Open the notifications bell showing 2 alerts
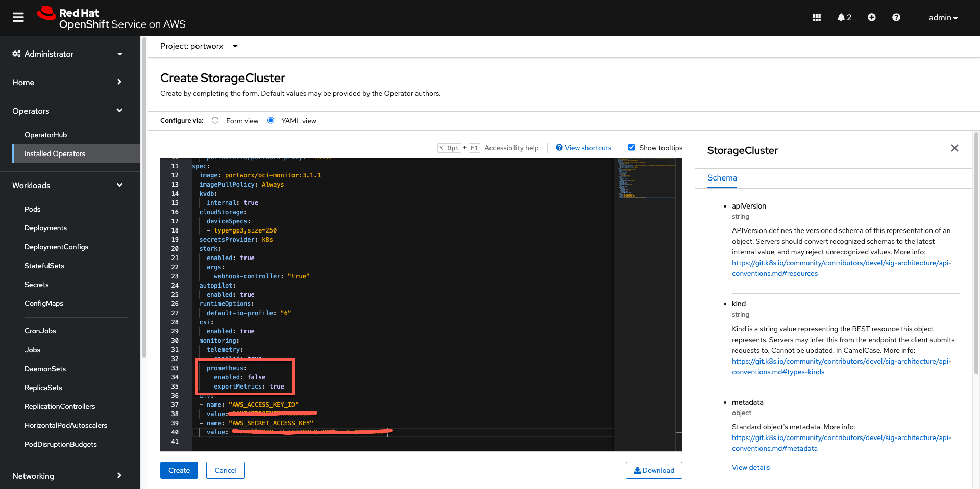 click(x=842, y=17)
